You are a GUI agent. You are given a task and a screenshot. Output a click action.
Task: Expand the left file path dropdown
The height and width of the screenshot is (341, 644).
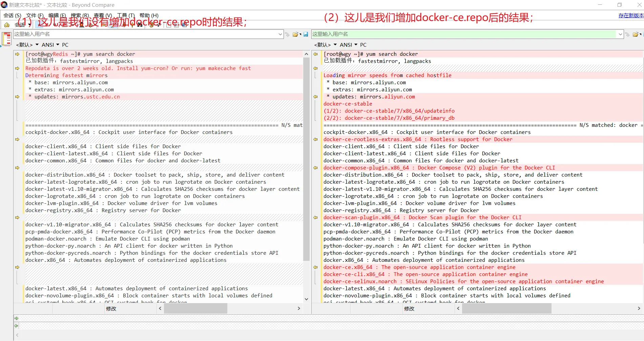click(x=280, y=34)
